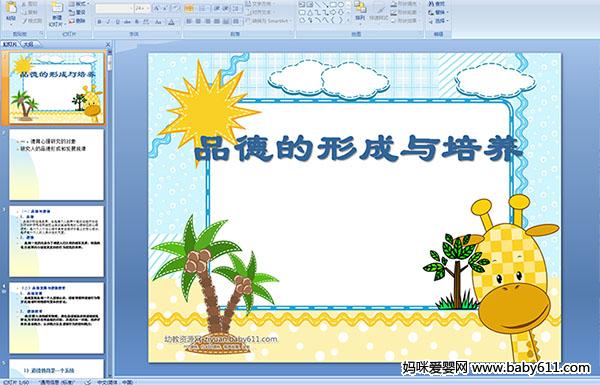
Task: Switch to the Slides pane tab
Action: click(10, 44)
